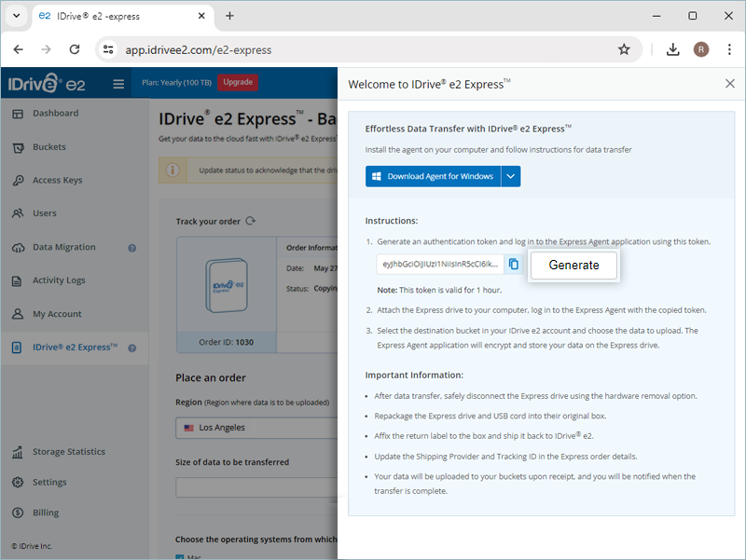The image size is (746, 560).
Task: Click the Billing dollar icon
Action: (x=18, y=512)
